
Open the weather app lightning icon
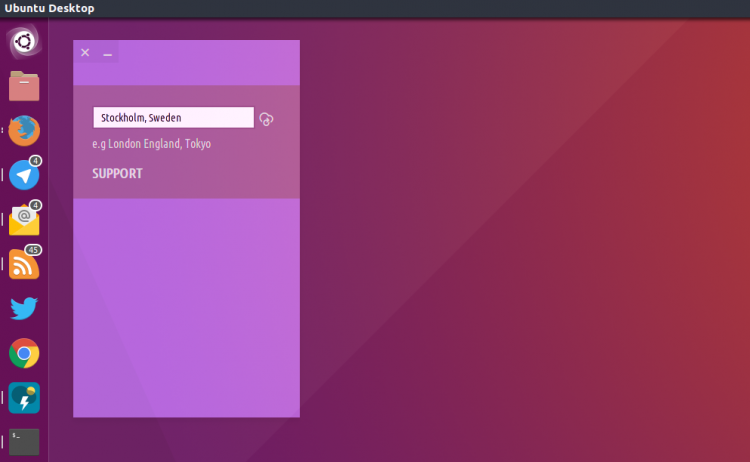tap(24, 397)
